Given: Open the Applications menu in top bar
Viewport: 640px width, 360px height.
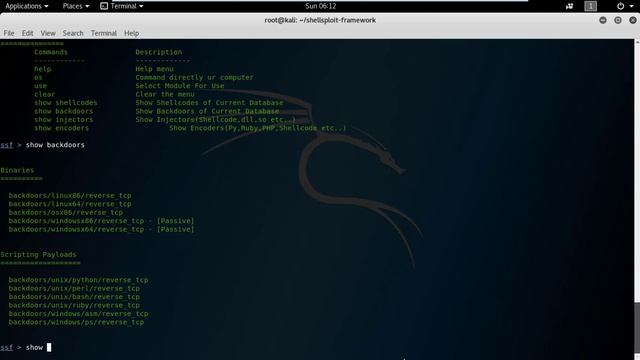Looking at the screenshot, I should click(x=27, y=6).
